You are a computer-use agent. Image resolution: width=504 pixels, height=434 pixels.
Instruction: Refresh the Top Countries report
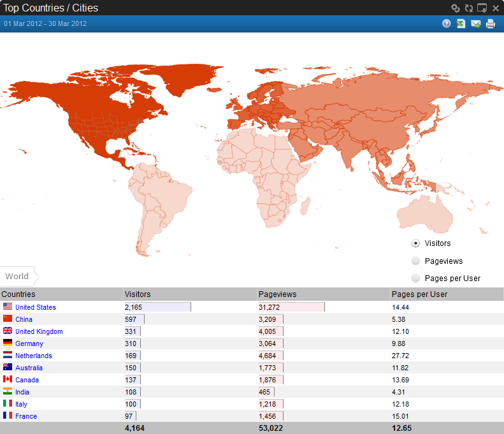point(469,8)
